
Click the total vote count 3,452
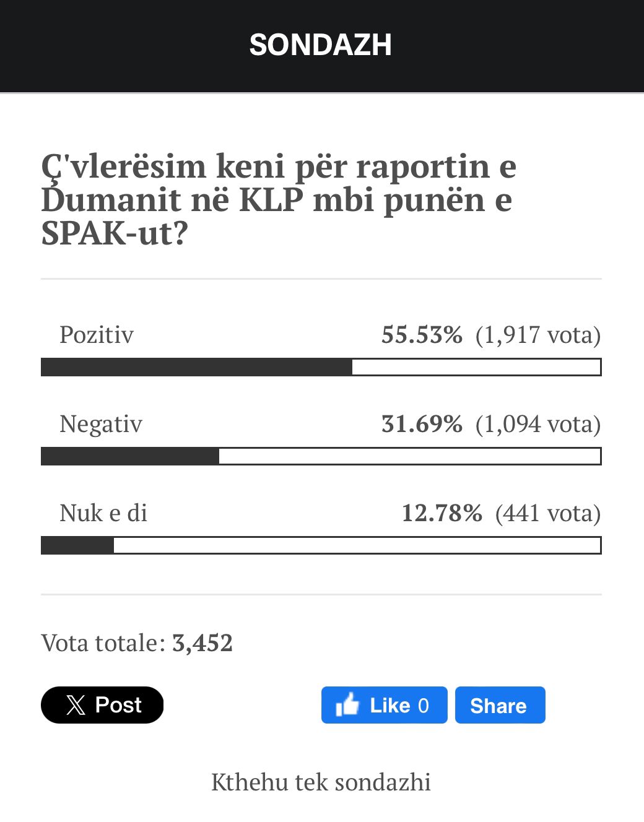[x=202, y=643]
